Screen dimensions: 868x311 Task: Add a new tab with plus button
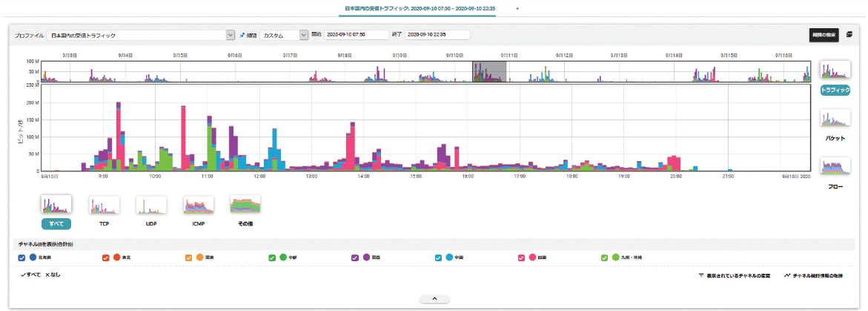click(x=517, y=8)
